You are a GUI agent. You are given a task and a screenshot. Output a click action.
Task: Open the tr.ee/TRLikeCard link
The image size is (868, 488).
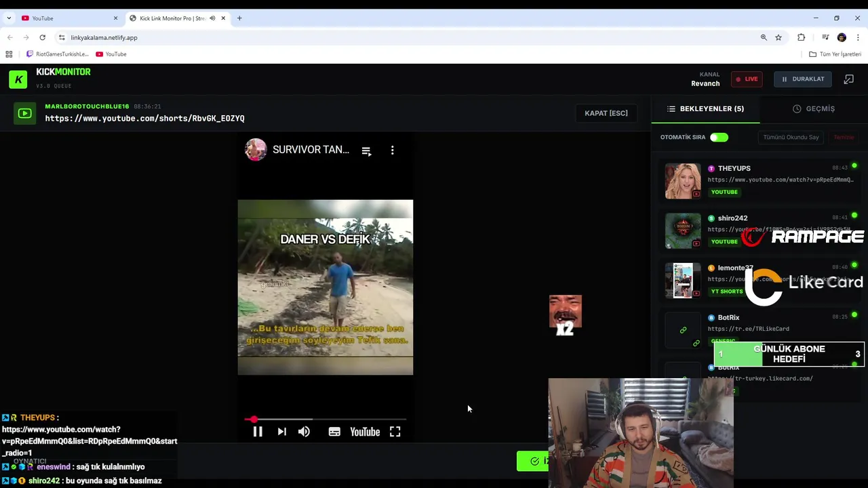(748, 329)
